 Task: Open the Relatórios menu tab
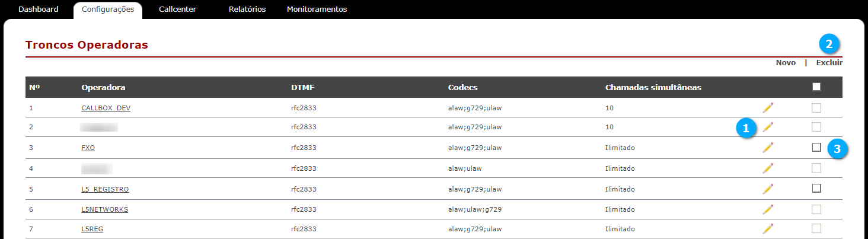[x=247, y=9]
